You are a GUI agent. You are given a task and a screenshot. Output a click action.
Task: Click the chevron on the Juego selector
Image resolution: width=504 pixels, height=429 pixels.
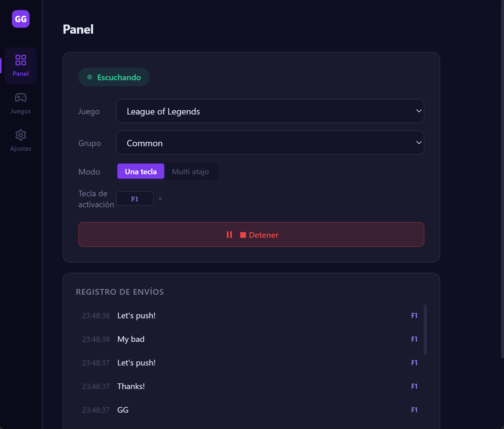(x=419, y=111)
